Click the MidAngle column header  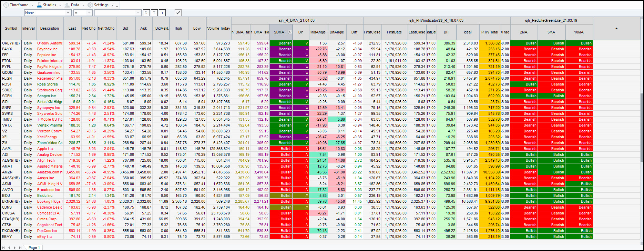click(x=318, y=32)
